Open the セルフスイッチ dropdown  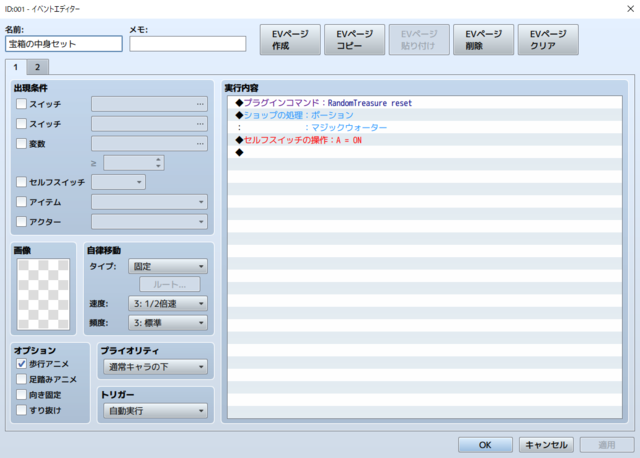118,182
